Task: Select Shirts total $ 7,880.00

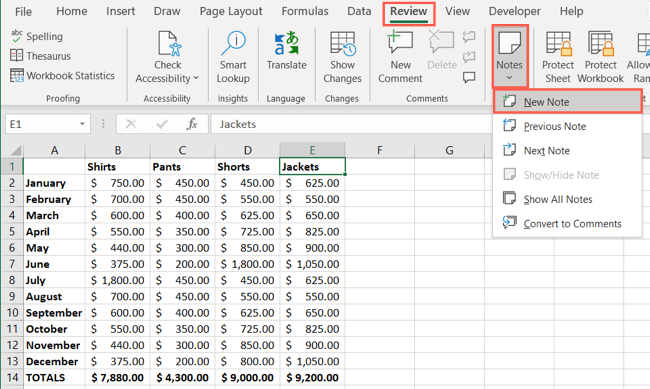Action: click(x=118, y=377)
